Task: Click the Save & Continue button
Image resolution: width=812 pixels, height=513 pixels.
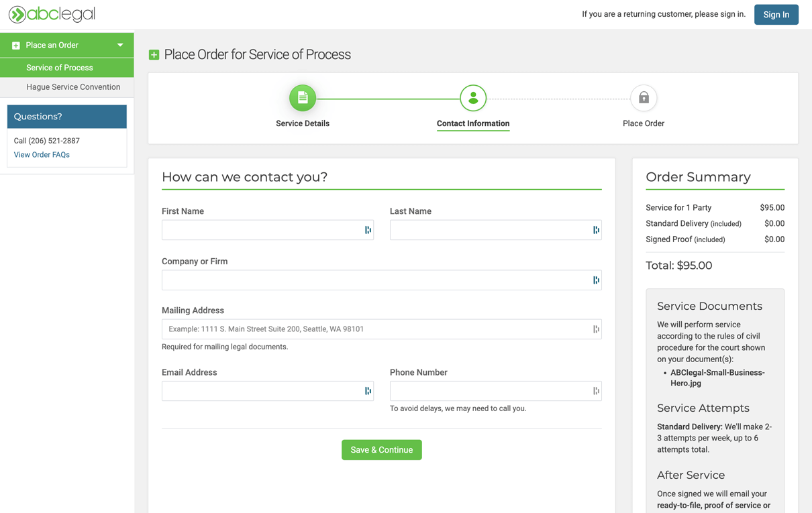Action: [x=381, y=450]
